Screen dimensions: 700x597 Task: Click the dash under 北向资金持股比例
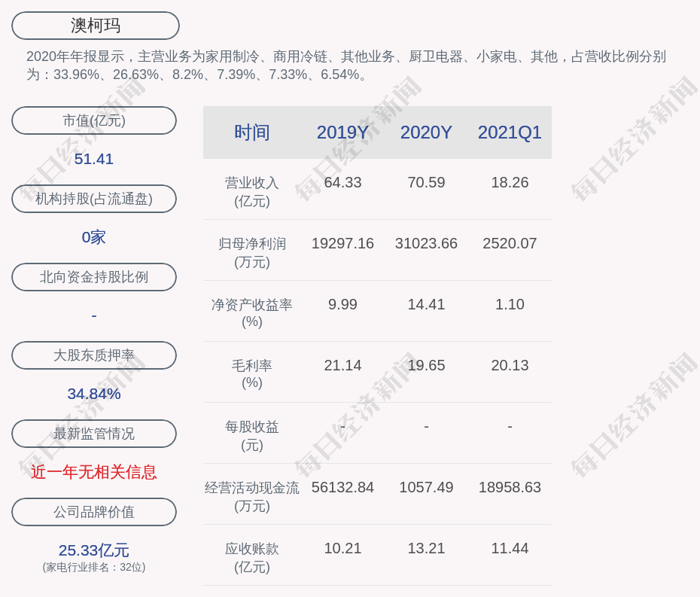[x=94, y=315]
